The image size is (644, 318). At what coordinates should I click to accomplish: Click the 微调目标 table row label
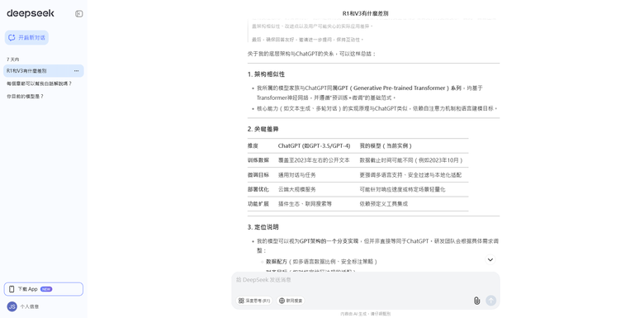click(x=258, y=174)
